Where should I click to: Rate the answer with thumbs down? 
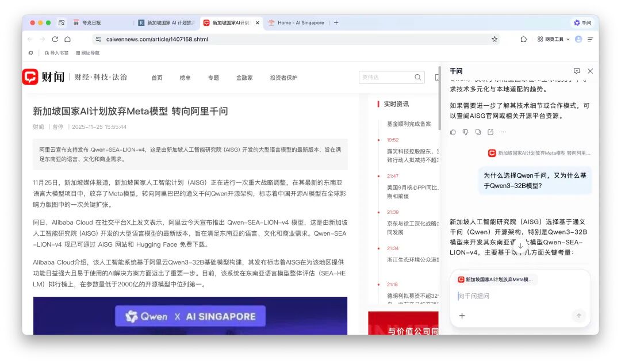[465, 132]
